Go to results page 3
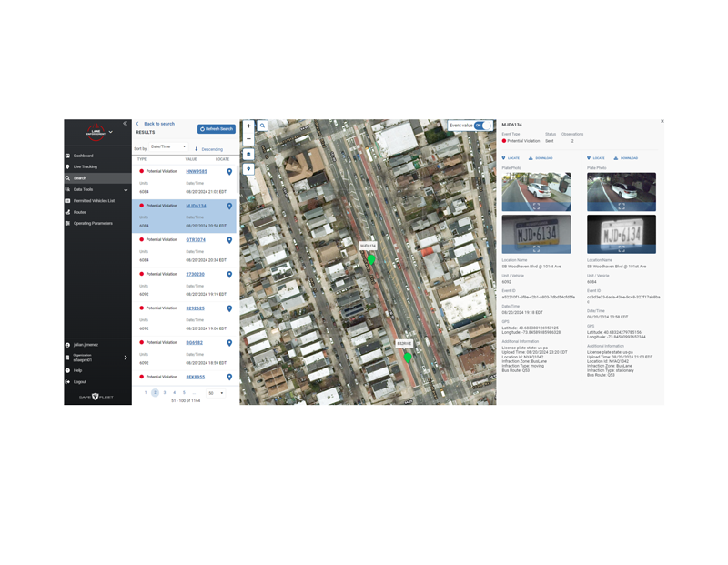 click(x=165, y=393)
